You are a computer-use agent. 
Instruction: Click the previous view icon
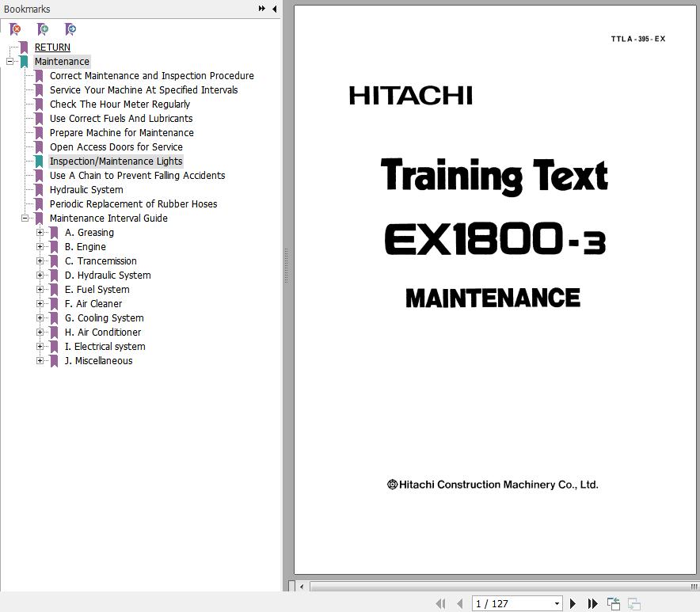(x=614, y=603)
